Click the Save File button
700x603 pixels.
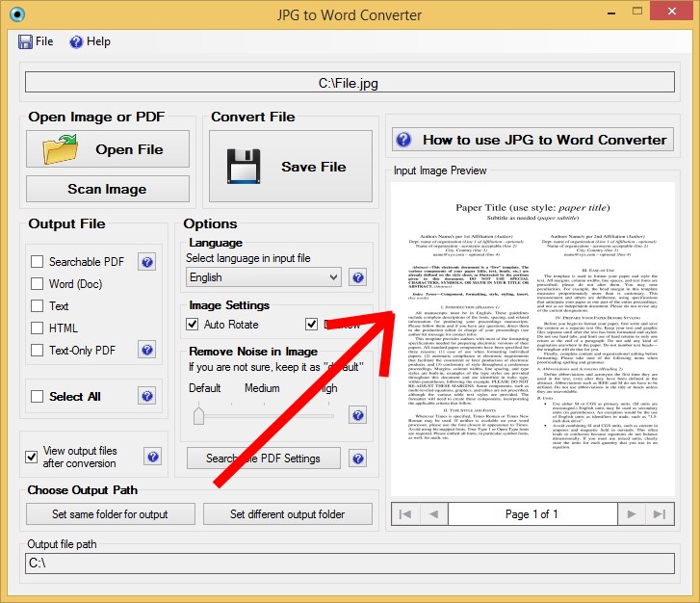coord(291,167)
